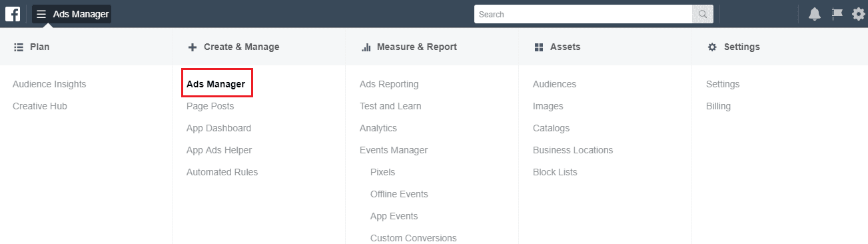Screen dimensions: 868x244
Task: Click the Measure & Report chart icon
Action: 366,47
